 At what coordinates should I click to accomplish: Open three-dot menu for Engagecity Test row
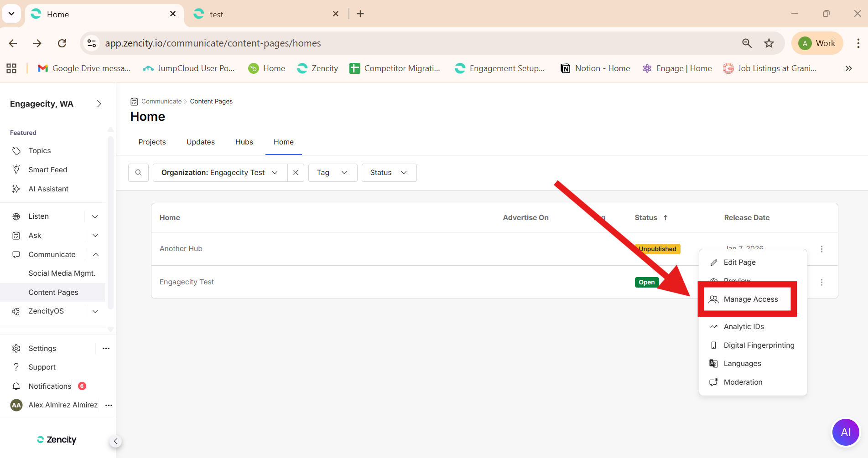coord(821,283)
